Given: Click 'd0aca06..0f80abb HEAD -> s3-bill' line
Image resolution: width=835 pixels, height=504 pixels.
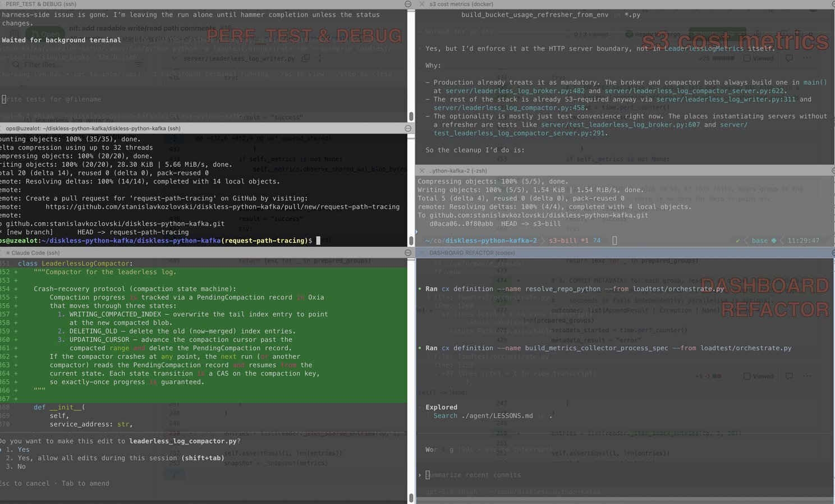Looking at the screenshot, I should (x=495, y=224).
